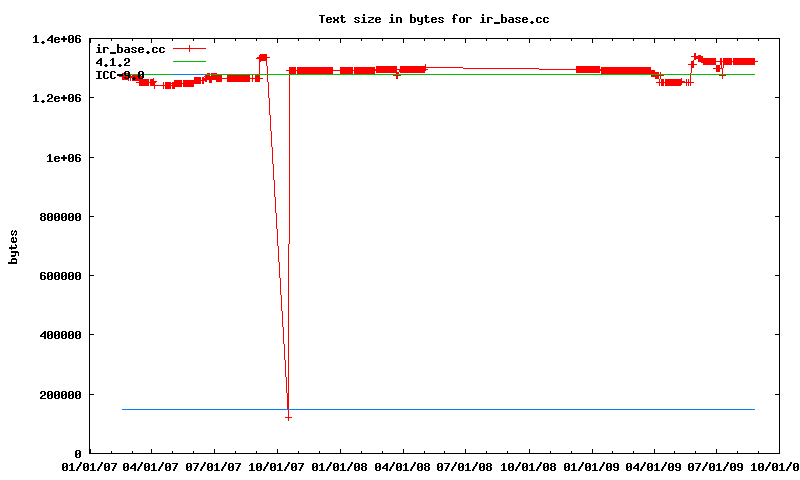Select the 1e+06 y-axis tick label
The width and height of the screenshot is (800, 480).
(62, 158)
